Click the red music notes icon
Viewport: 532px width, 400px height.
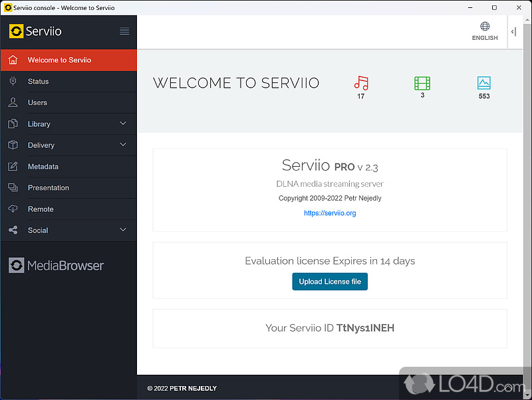361,83
